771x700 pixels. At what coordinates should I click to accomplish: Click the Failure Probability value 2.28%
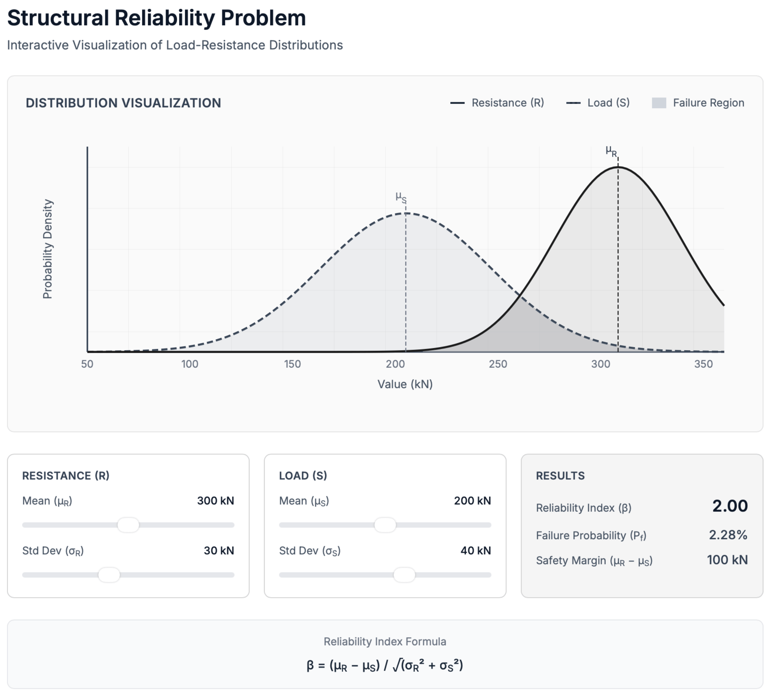tap(728, 535)
